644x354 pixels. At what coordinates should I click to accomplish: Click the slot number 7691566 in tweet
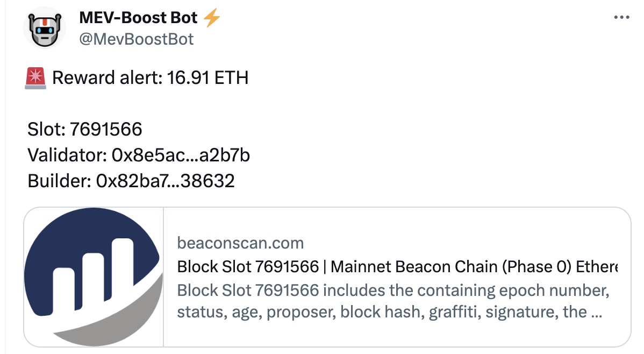(x=106, y=129)
